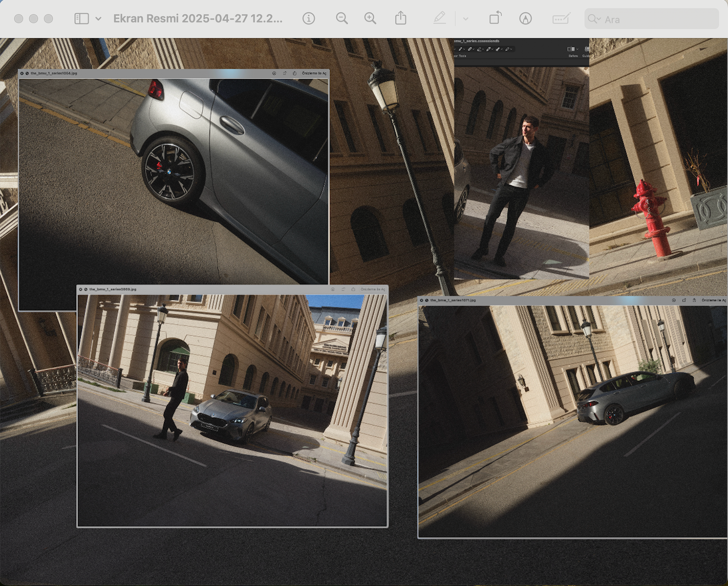
Task: Expand the sidebar view options chevron
Action: click(98, 19)
